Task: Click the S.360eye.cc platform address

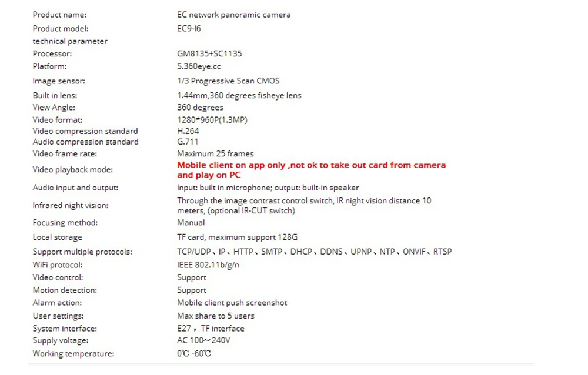Action: [x=199, y=66]
